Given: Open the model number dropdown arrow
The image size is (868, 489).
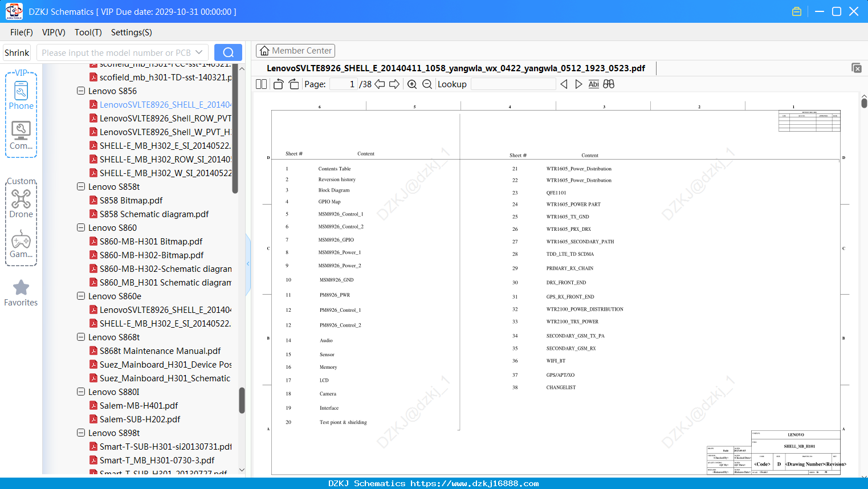Looking at the screenshot, I should click(x=199, y=52).
